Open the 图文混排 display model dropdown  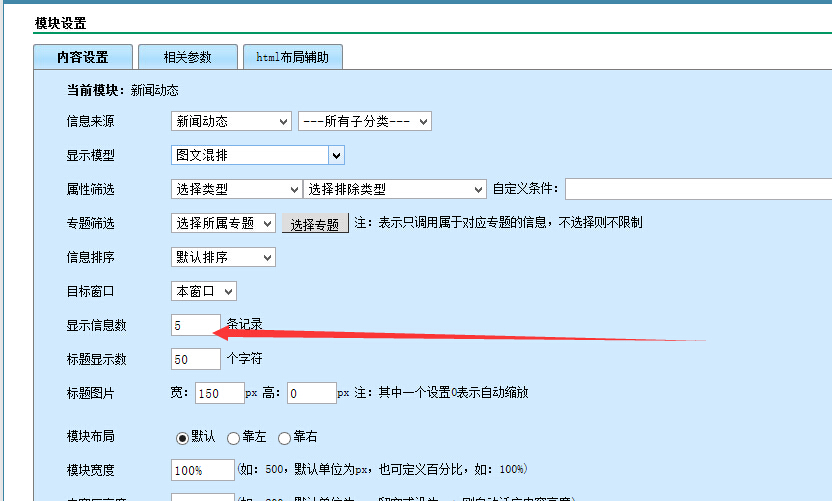click(x=258, y=155)
